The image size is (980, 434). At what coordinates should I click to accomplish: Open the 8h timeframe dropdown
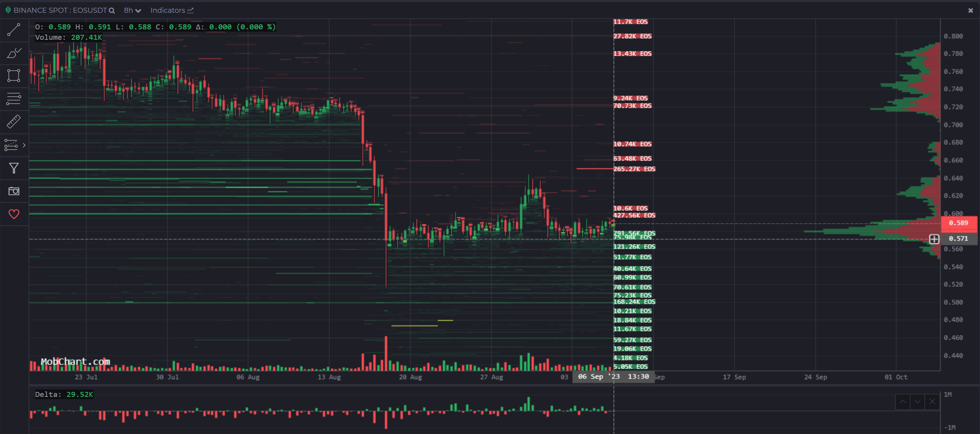(x=132, y=10)
